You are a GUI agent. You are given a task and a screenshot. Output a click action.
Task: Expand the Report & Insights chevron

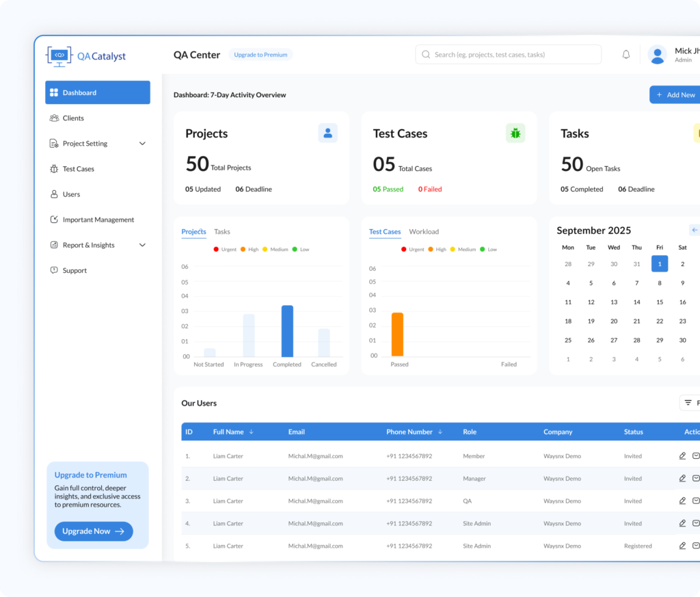click(142, 245)
